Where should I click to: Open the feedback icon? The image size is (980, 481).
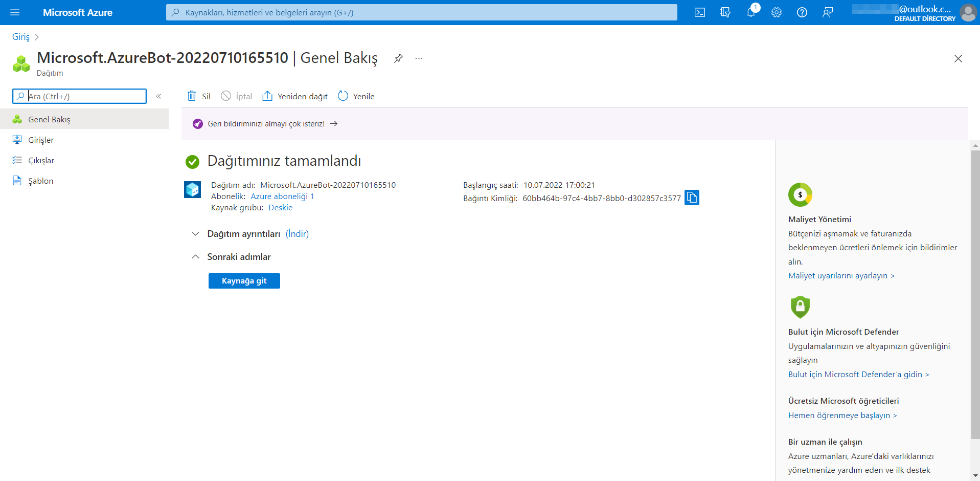pos(828,12)
